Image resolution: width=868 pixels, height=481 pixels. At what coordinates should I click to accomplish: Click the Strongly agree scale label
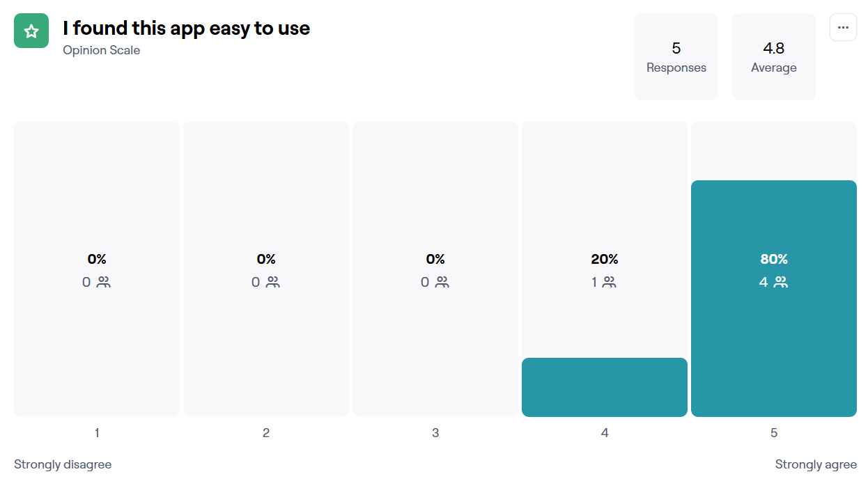point(816,464)
